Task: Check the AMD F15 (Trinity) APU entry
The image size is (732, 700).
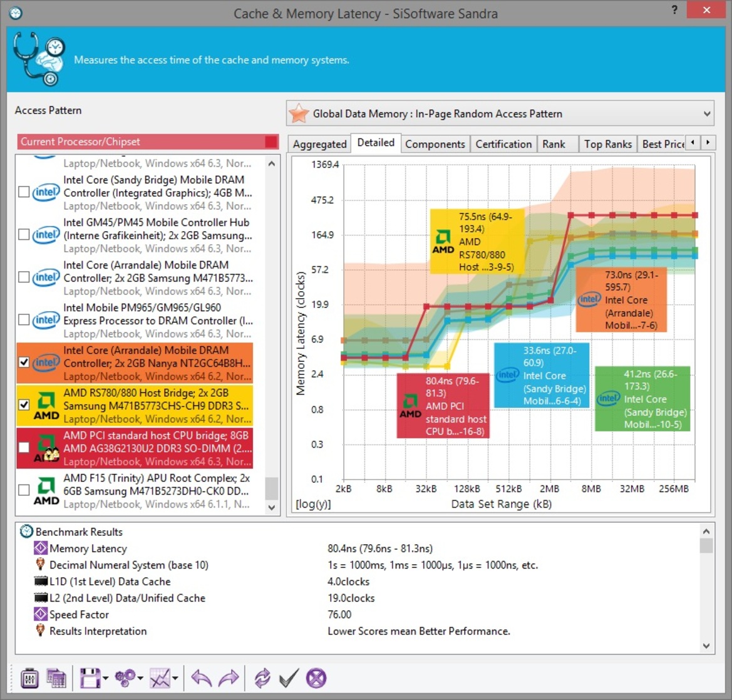Action: pos(24,490)
